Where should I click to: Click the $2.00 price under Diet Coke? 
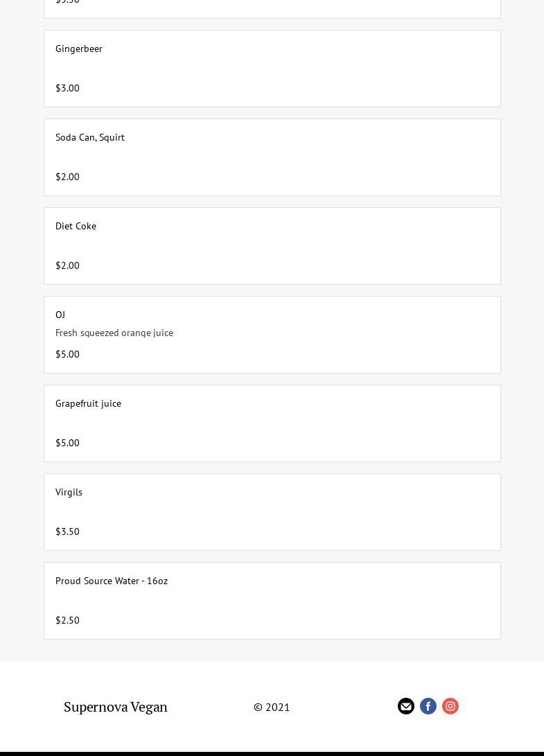point(67,265)
